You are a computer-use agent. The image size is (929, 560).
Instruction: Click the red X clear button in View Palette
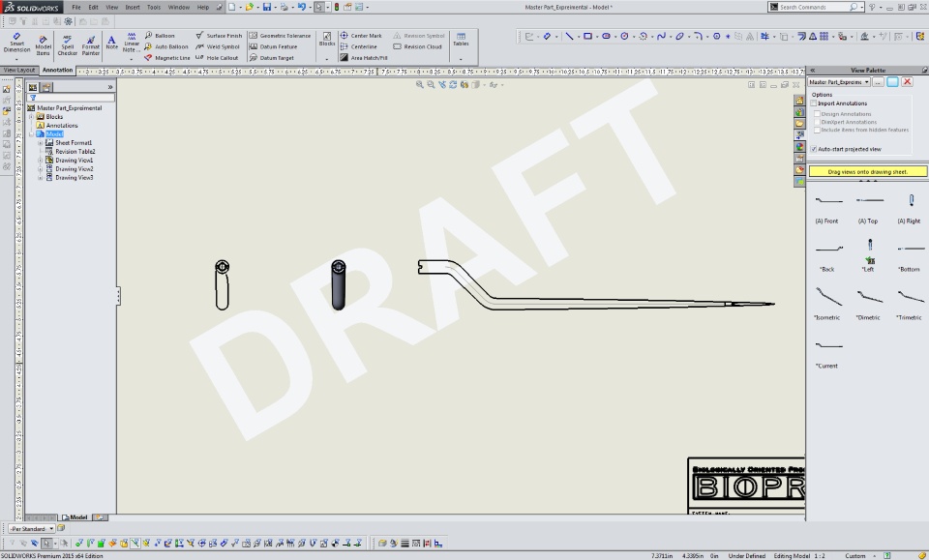[x=907, y=82]
